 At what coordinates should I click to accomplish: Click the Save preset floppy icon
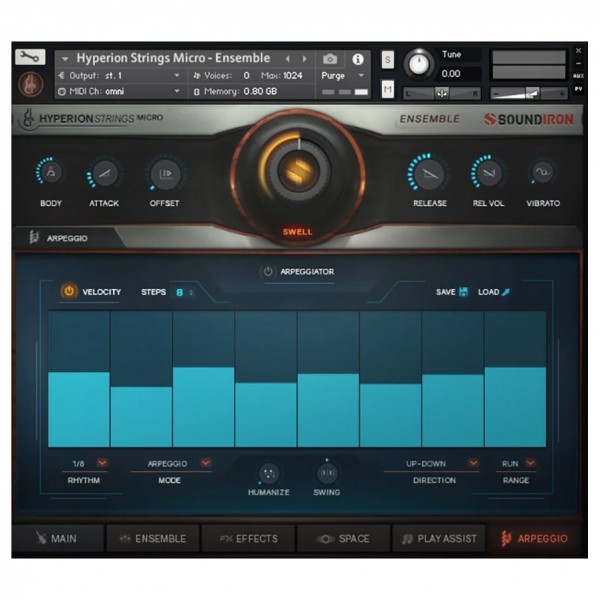coord(463,292)
